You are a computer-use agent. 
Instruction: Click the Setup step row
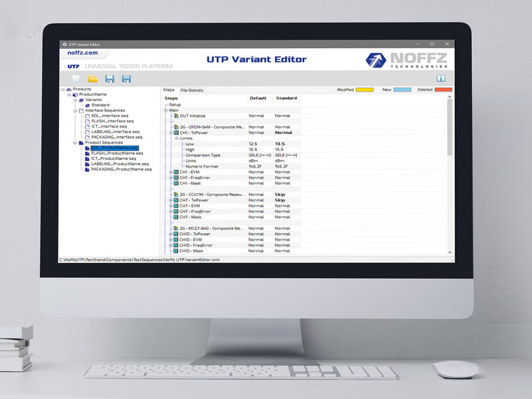[175, 105]
